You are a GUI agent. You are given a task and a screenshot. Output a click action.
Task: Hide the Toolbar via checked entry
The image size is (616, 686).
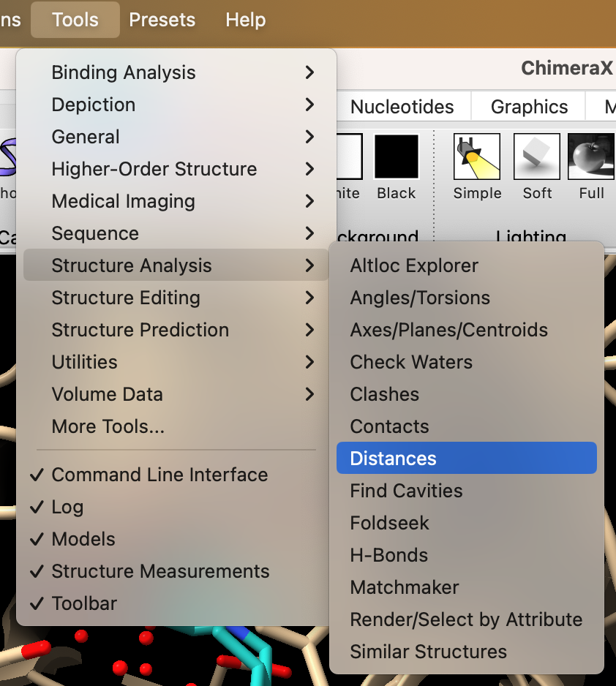(84, 603)
